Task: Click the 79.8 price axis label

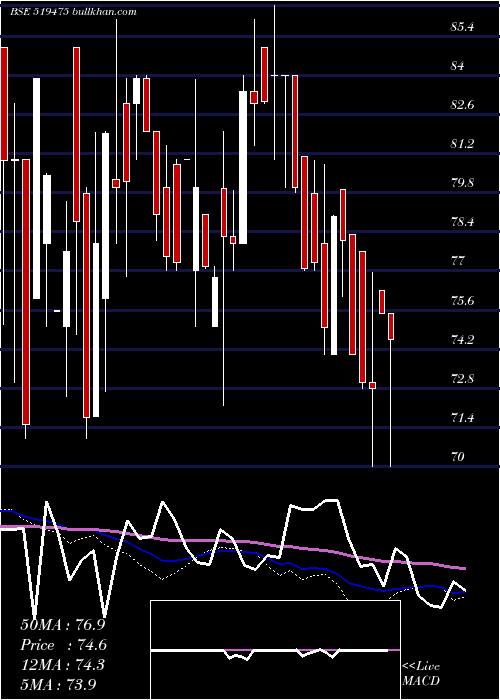Action: tap(462, 183)
